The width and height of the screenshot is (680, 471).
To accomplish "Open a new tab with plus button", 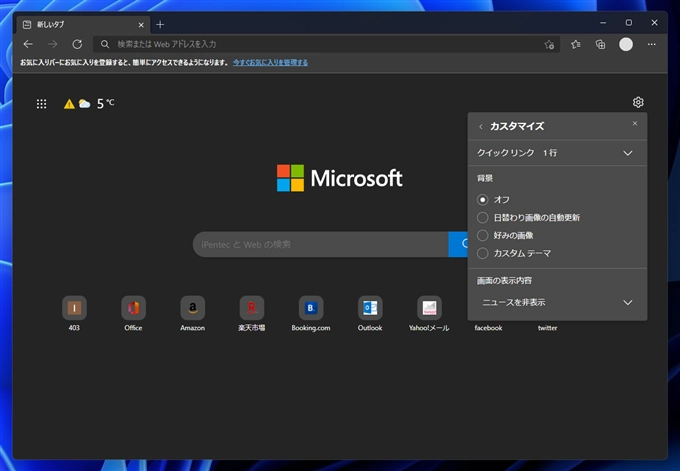I will click(x=160, y=24).
